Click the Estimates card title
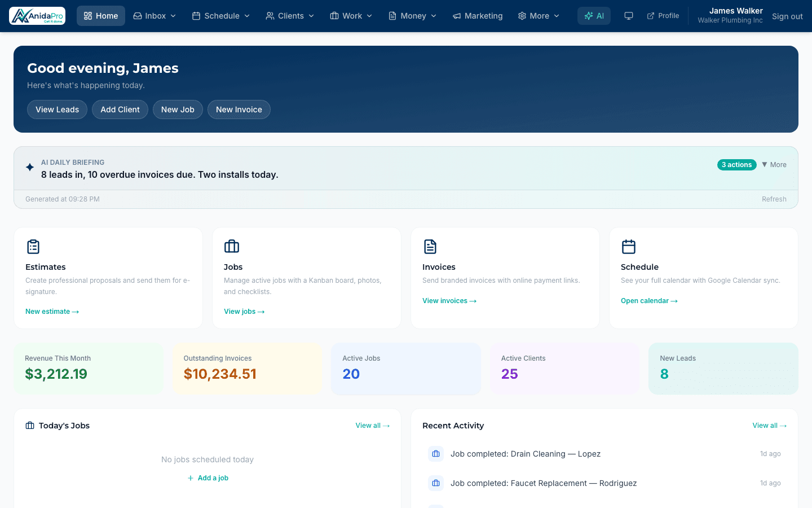812x508 pixels. (46, 267)
